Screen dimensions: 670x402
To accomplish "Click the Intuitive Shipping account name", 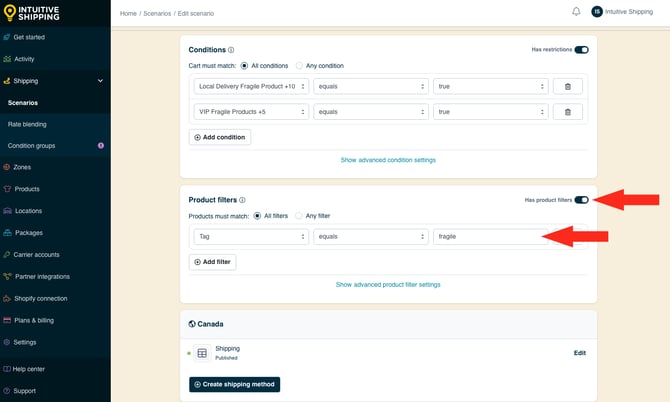I will pyautogui.click(x=629, y=12).
